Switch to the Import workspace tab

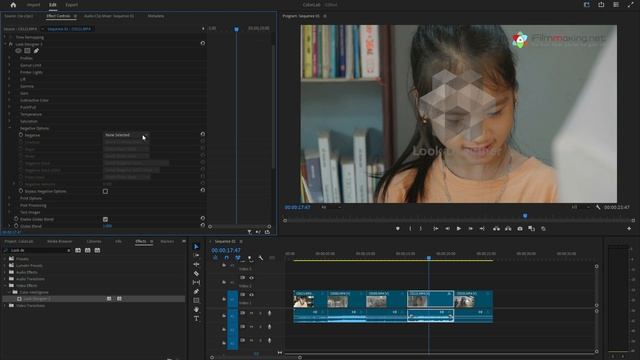[x=33, y=5]
